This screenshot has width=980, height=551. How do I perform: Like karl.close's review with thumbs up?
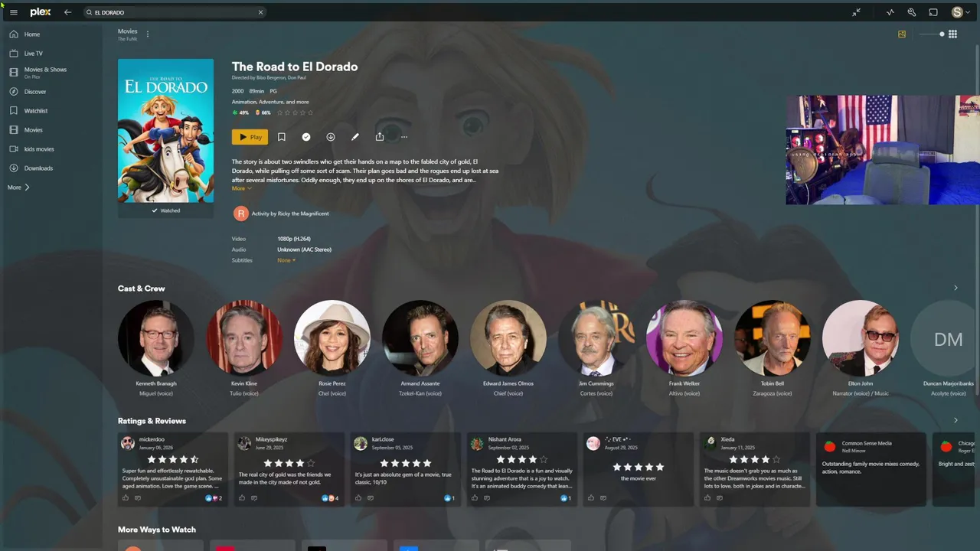coord(358,498)
